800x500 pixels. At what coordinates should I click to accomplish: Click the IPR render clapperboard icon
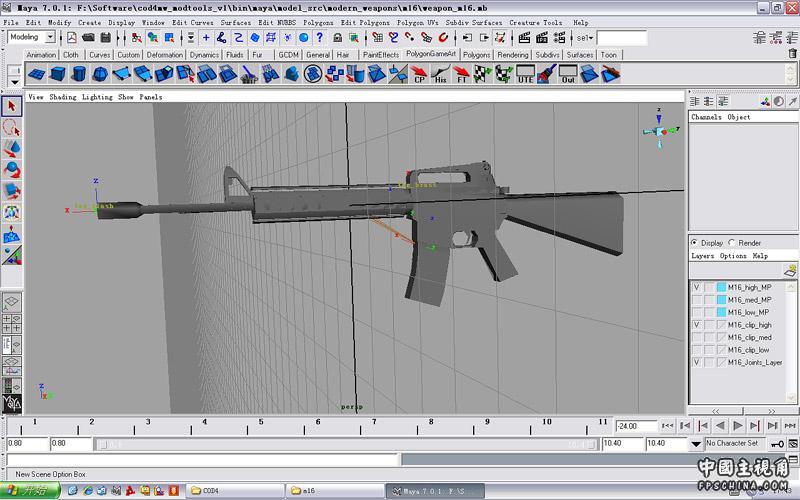pos(542,38)
